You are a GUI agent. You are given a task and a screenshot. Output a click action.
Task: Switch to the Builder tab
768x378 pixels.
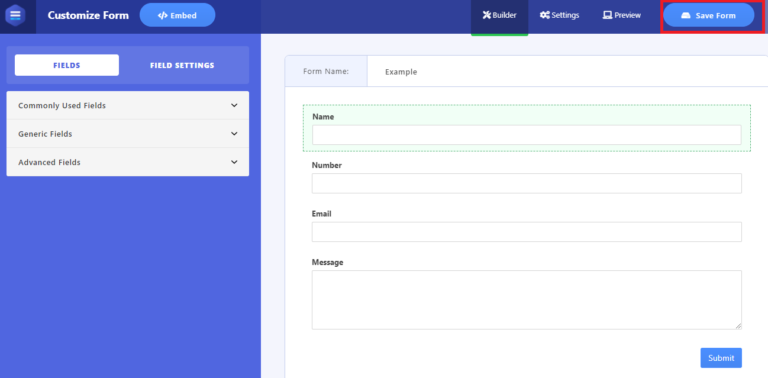(x=500, y=16)
